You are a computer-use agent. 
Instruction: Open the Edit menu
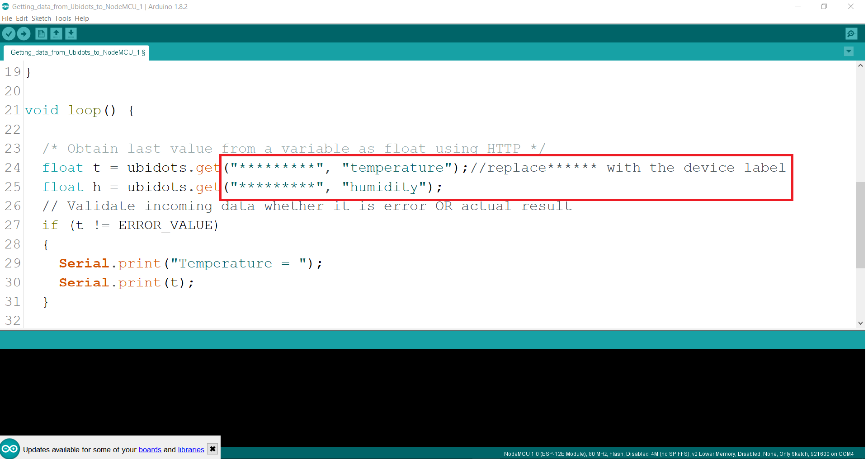click(22, 19)
